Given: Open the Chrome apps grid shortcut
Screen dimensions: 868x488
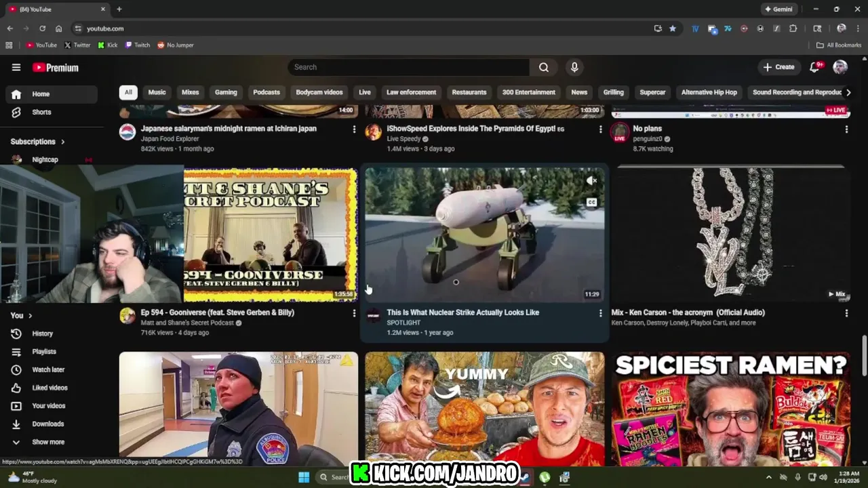Looking at the screenshot, I should pyautogui.click(x=9, y=45).
